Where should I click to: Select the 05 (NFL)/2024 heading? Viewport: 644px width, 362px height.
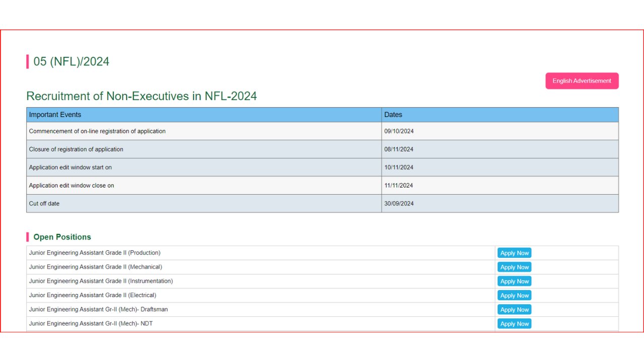(x=71, y=61)
